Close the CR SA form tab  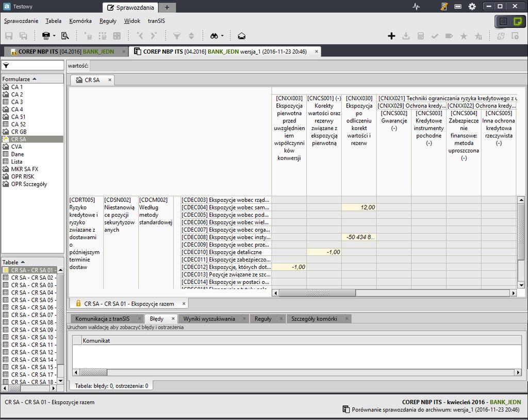click(x=110, y=80)
